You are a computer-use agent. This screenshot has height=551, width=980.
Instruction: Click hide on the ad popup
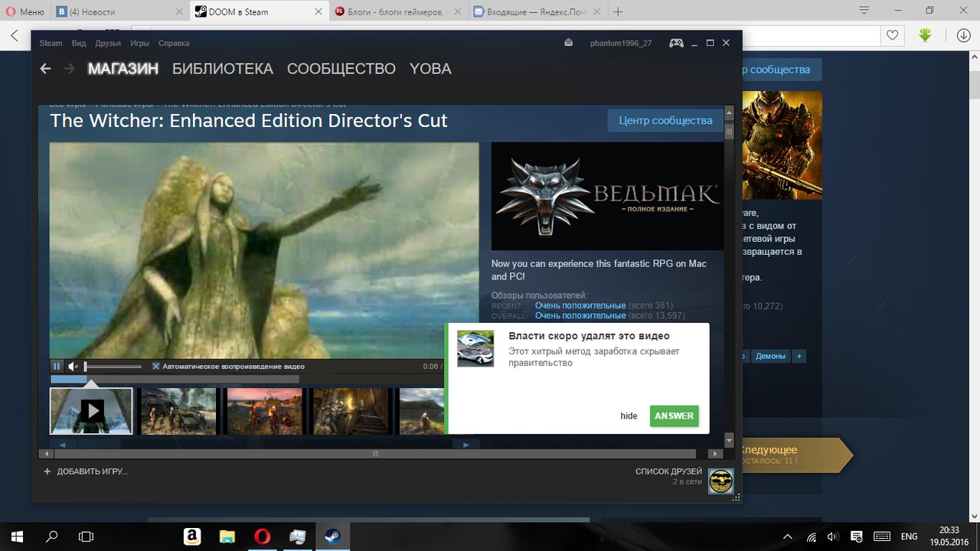coord(629,416)
